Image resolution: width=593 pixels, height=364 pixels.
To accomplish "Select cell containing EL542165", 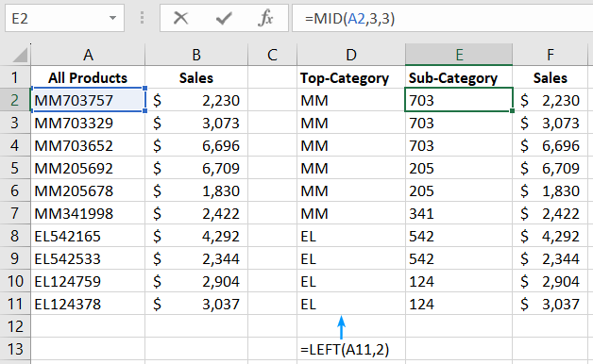I will pyautogui.click(x=88, y=236).
